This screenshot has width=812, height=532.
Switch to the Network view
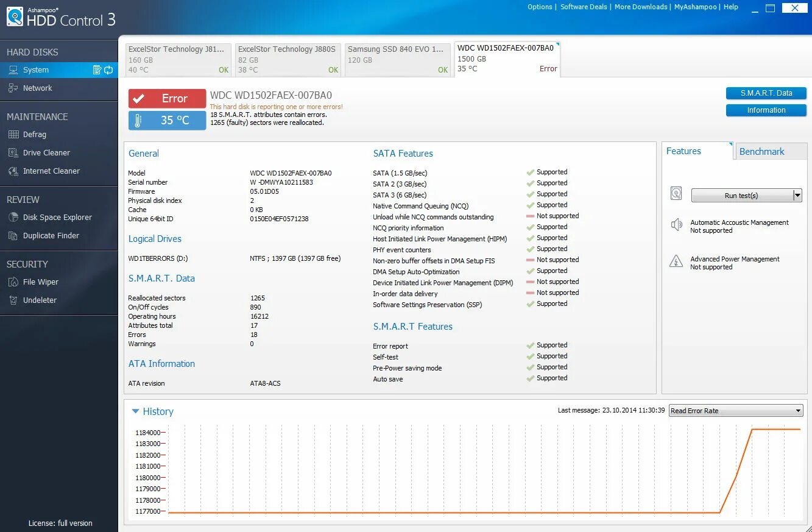pyautogui.click(x=38, y=88)
